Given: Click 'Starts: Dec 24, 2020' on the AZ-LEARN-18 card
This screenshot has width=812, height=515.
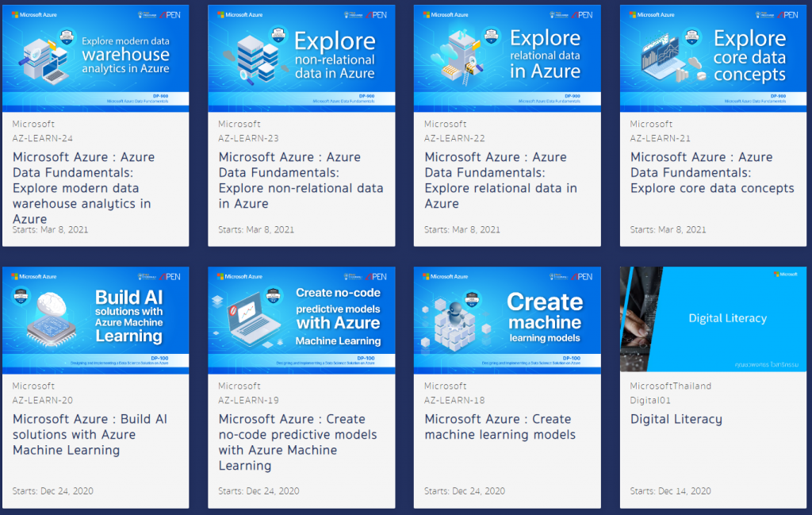Looking at the screenshot, I should coord(465,490).
